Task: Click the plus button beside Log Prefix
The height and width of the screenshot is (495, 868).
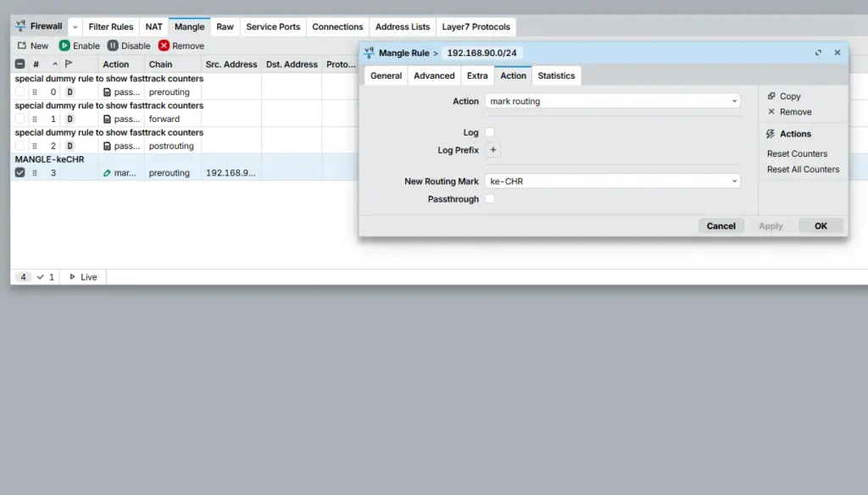Action: tap(492, 149)
